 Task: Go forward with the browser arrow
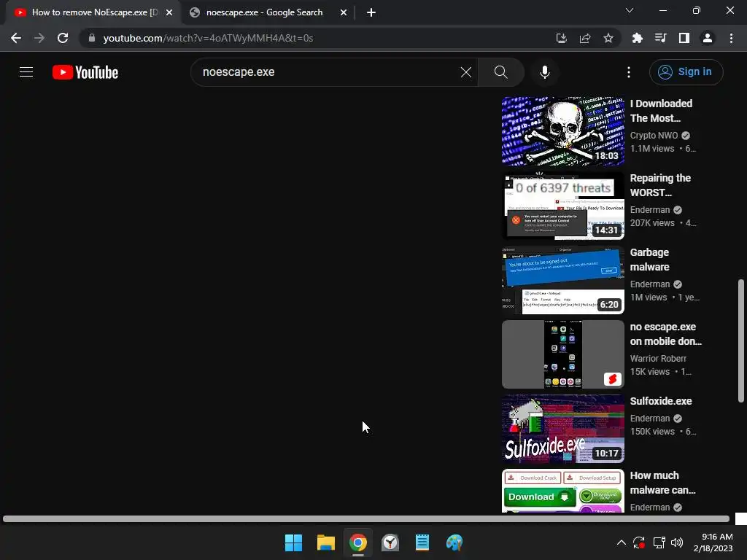[39, 38]
